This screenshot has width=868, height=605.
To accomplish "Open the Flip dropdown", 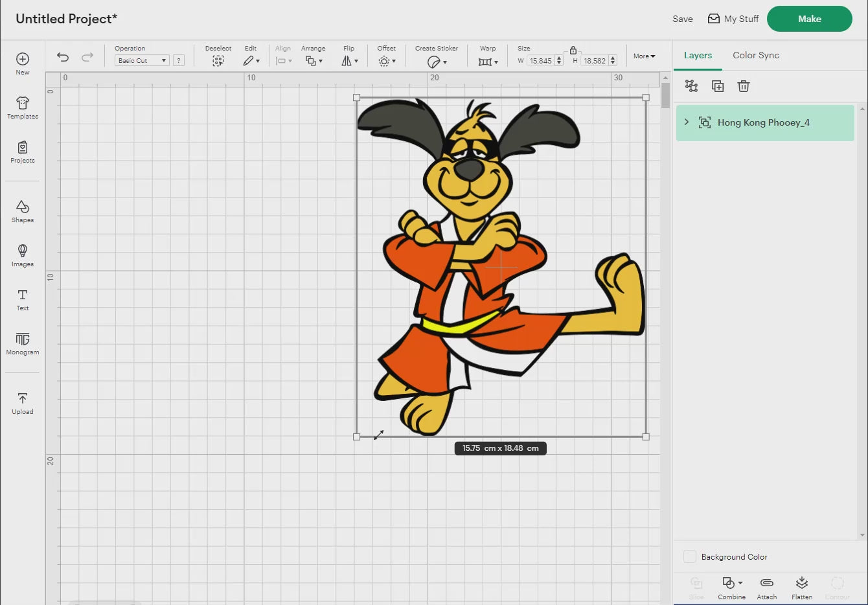I will pyautogui.click(x=349, y=61).
